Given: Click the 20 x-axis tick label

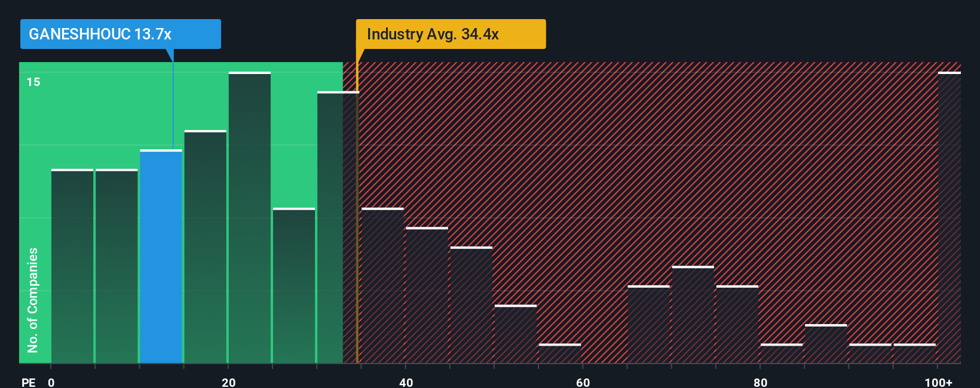Looking at the screenshot, I should [228, 382].
